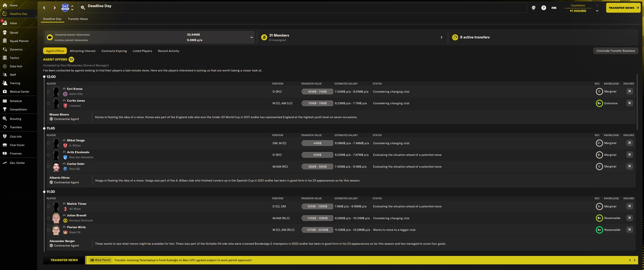Viewport: 644px width, 270px height.
Task: Switch to the Transfer News tab
Action: click(x=78, y=19)
